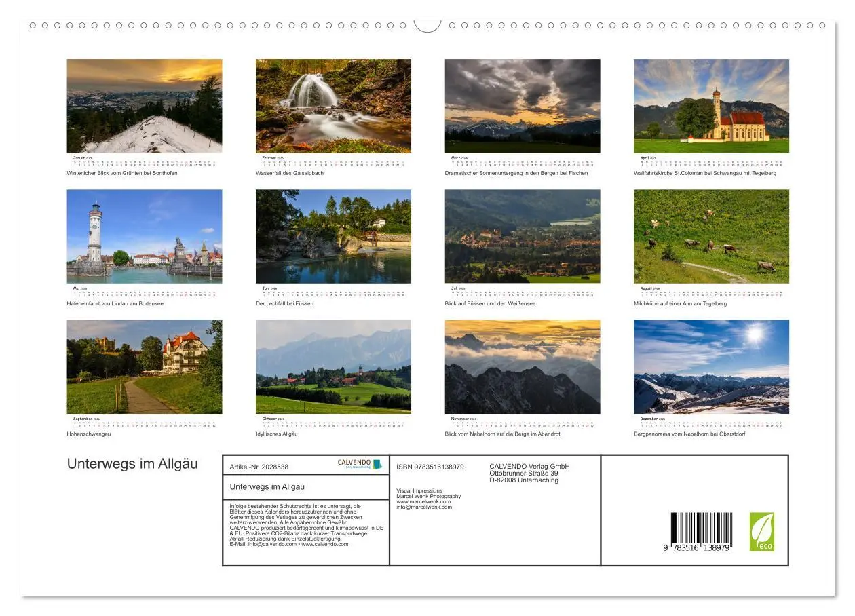Click 'ISBN 9783516138979' text

[x=430, y=467]
